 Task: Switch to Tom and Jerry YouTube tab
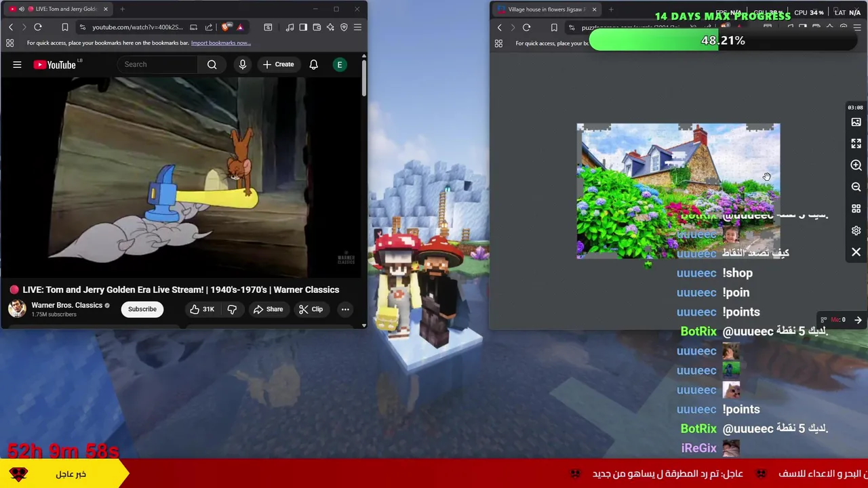click(58, 9)
